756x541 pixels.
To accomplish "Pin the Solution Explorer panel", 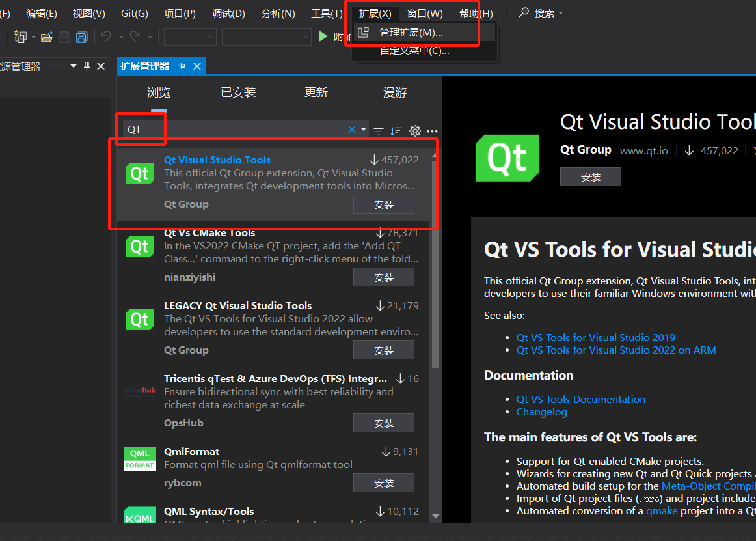I will tap(87, 66).
